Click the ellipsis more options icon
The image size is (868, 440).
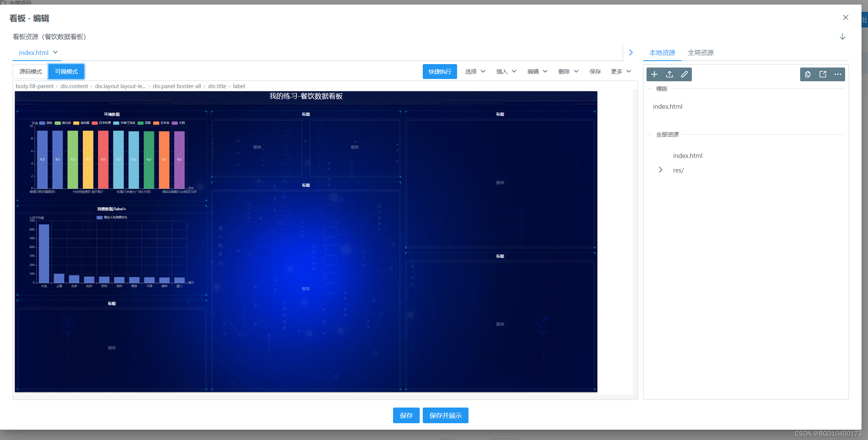838,74
